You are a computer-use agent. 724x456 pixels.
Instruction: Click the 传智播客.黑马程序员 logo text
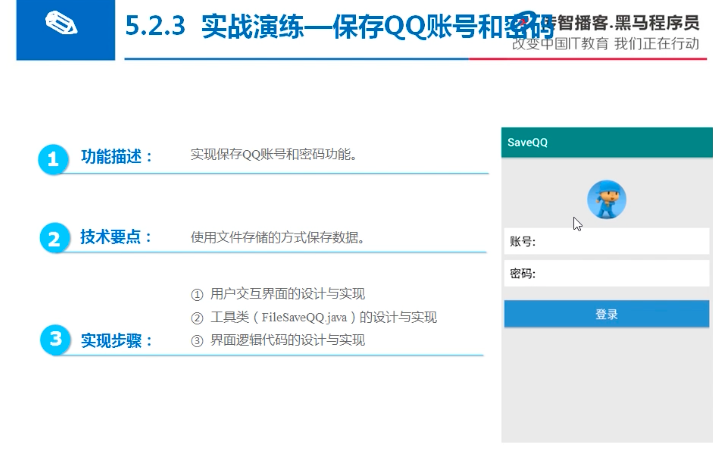coord(621,23)
